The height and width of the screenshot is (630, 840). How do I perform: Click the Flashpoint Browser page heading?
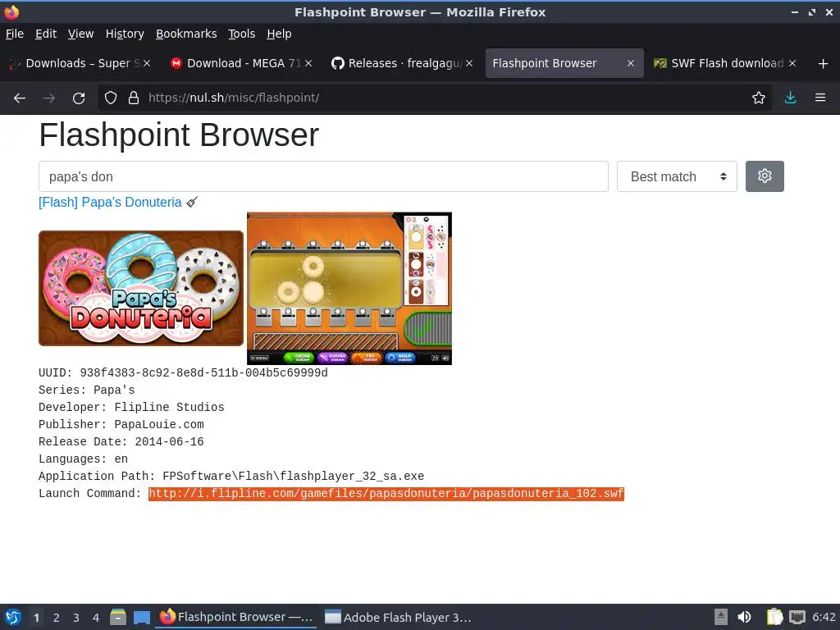coord(179,135)
